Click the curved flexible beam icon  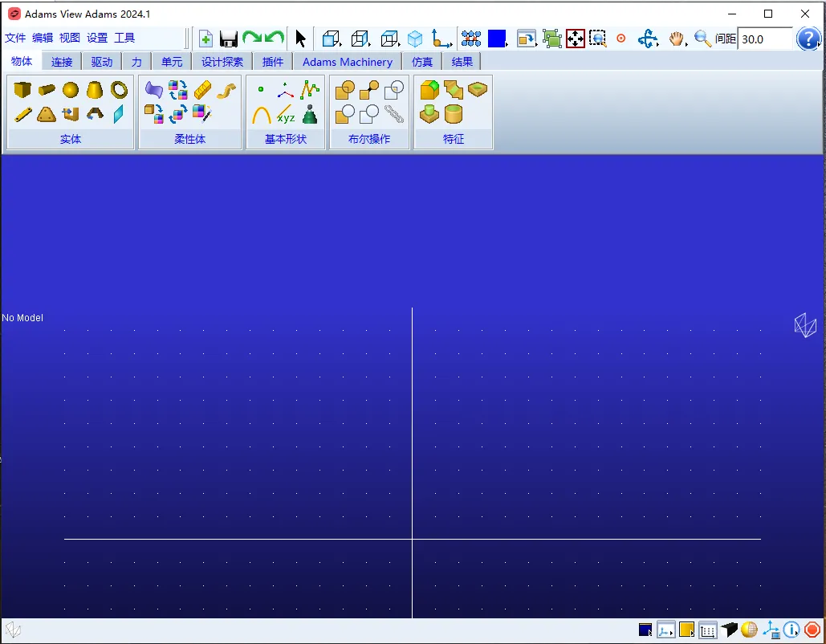pos(226,91)
